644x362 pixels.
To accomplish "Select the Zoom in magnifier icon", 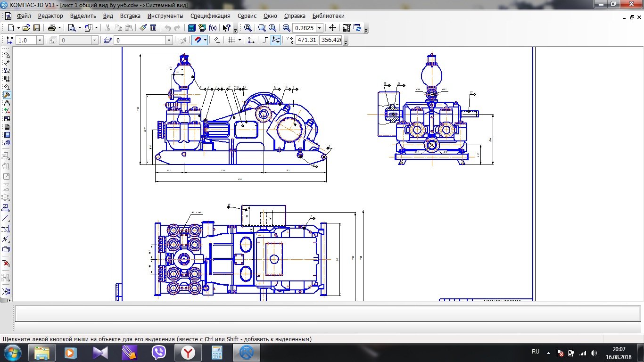I will (x=286, y=28).
